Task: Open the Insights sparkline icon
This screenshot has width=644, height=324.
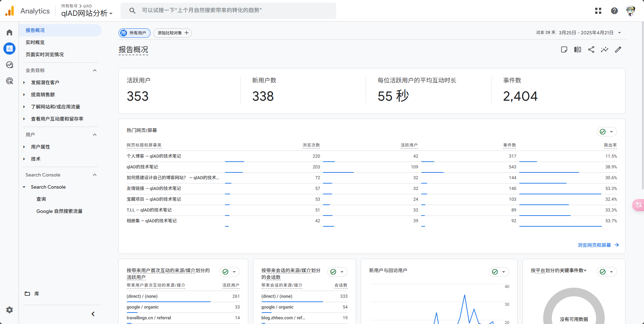Action: coord(605,50)
